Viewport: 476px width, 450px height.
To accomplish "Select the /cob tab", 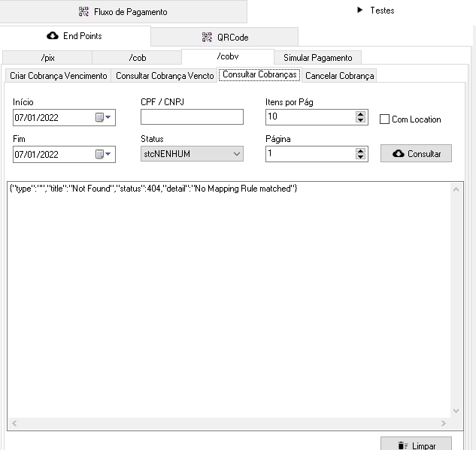I will (x=137, y=58).
